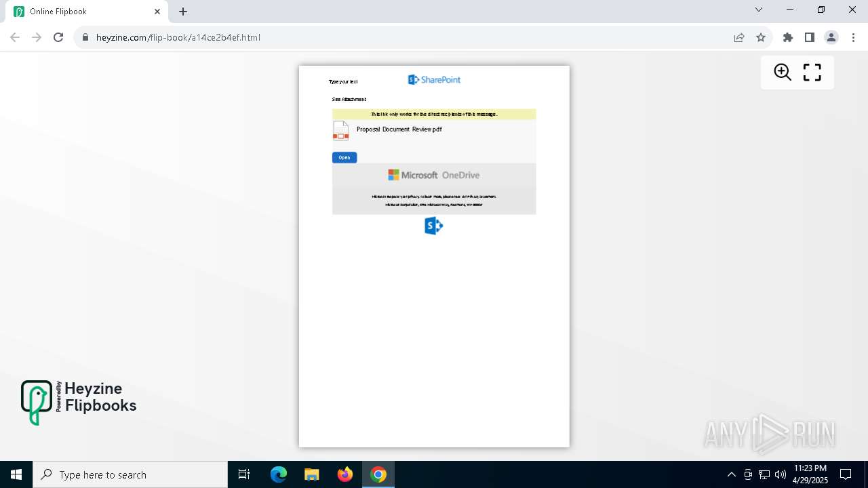Open the Chrome profile avatar menu
Viewport: 868px width, 488px height.
(x=831, y=37)
